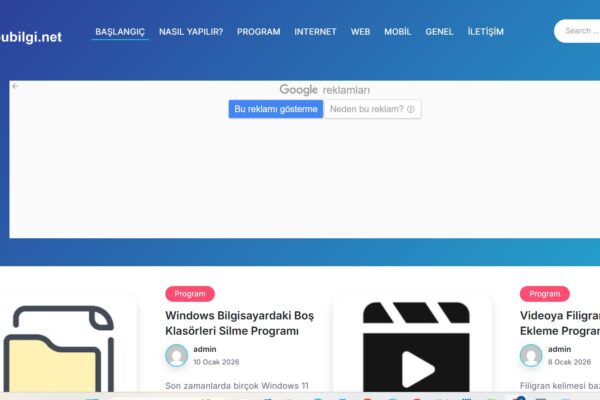Select INTERNET in the navigation bar
This screenshot has width=600, height=400.
coord(315,32)
